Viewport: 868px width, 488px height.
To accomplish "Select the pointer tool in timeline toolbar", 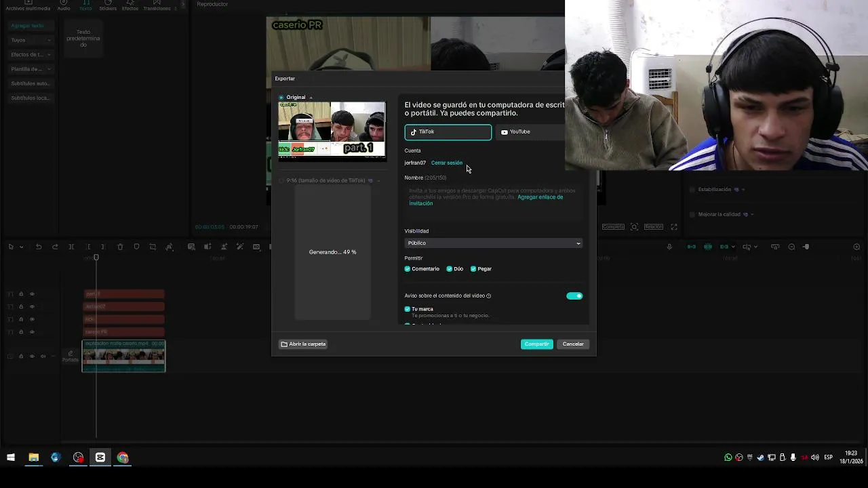I will click(11, 247).
